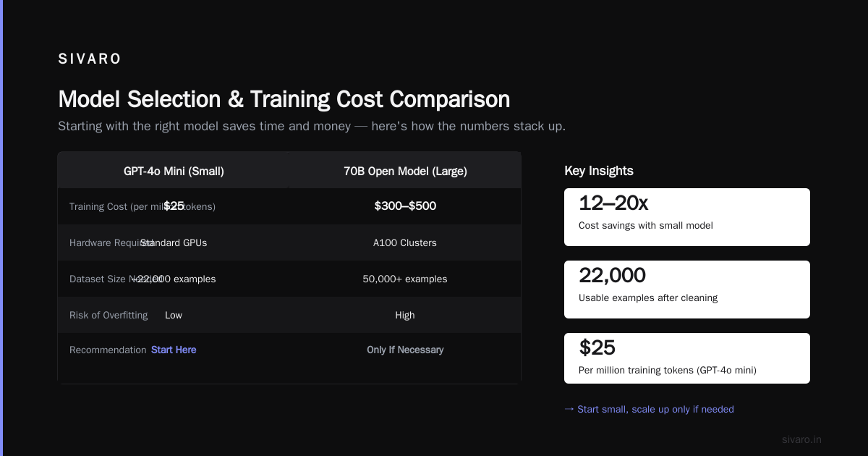Click the 22,000 usable examples card
The image size is (868, 456).
click(687, 290)
